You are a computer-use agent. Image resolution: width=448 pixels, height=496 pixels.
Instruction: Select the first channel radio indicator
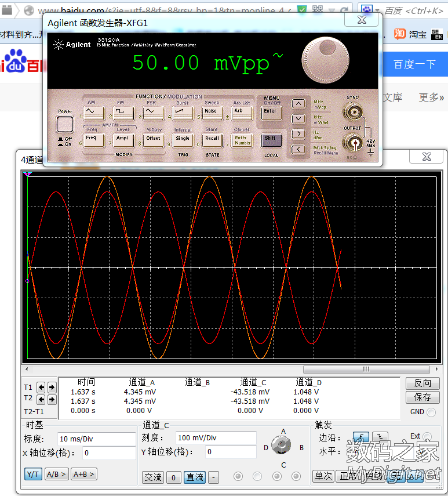238,476
